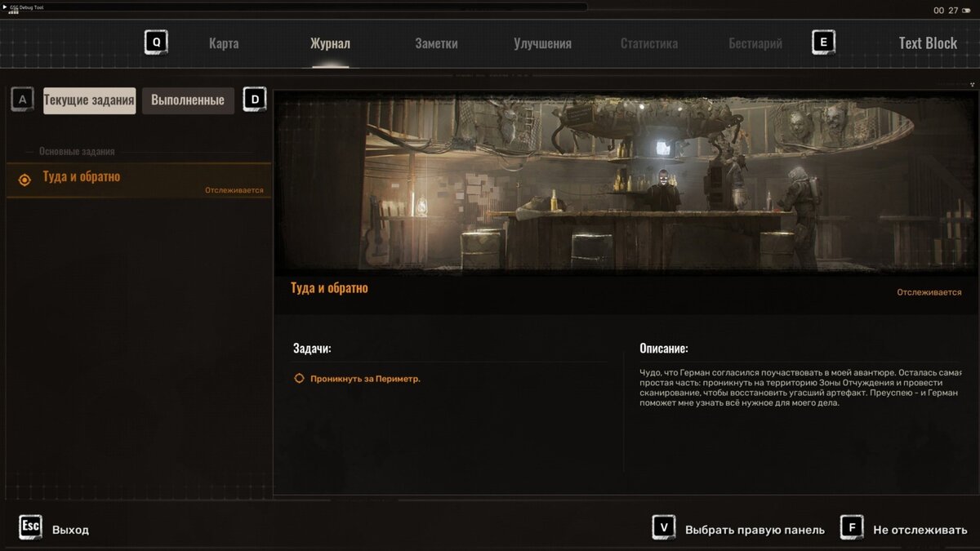This screenshot has width=980, height=551.
Task: Click Отслеживается status in the detail panel
Action: coord(929,292)
